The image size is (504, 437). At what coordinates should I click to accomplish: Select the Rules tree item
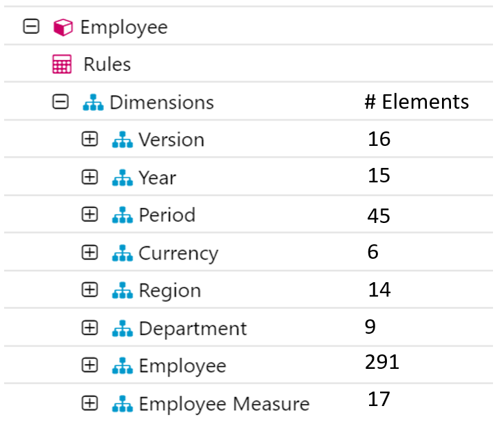pyautogui.click(x=107, y=65)
